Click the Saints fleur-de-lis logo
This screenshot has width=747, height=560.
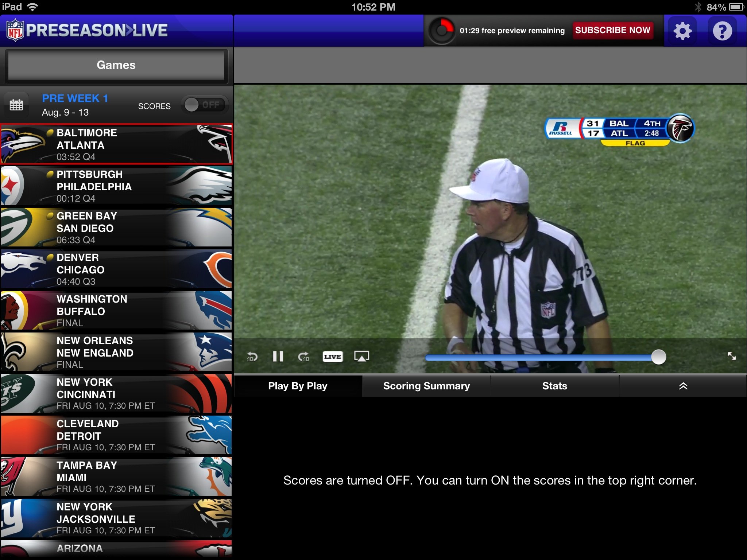coord(13,352)
